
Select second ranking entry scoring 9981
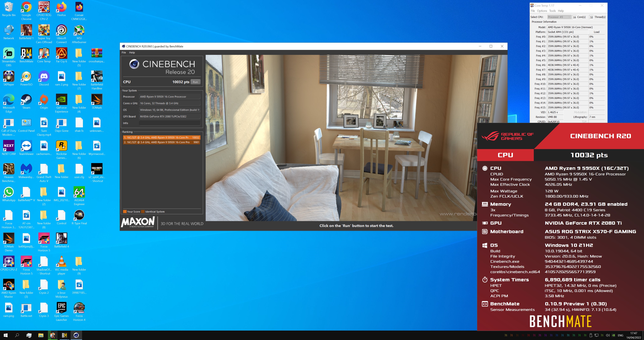(x=161, y=142)
